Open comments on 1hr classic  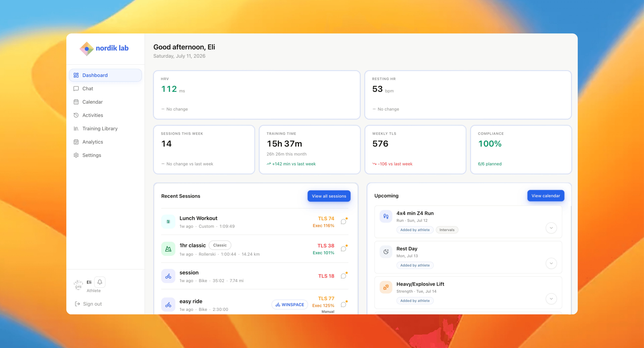[x=344, y=249]
